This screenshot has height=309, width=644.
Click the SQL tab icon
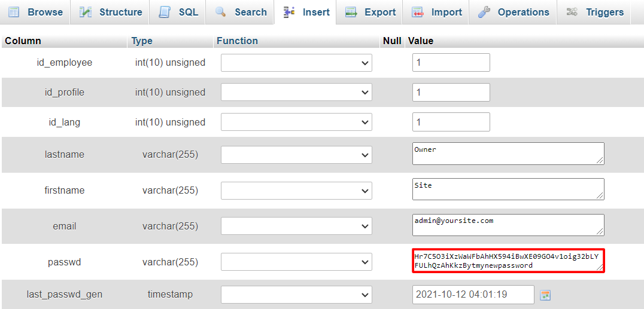[165, 12]
